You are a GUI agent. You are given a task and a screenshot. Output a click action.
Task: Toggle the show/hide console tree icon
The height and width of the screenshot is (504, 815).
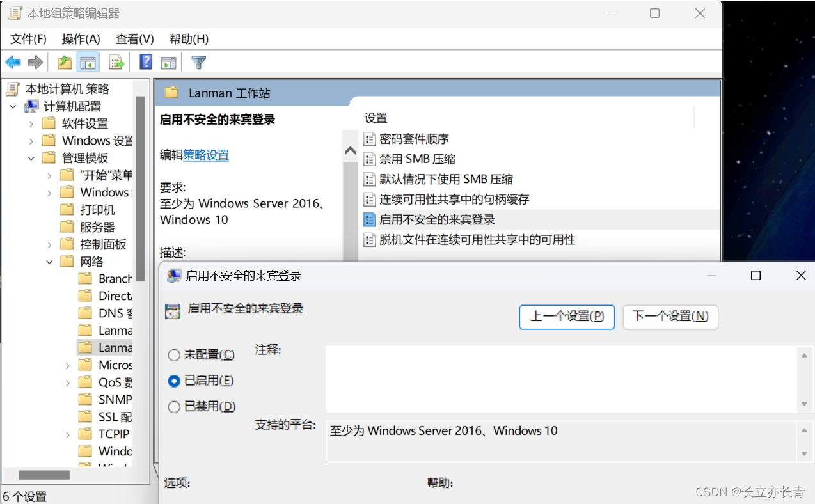[x=88, y=62]
